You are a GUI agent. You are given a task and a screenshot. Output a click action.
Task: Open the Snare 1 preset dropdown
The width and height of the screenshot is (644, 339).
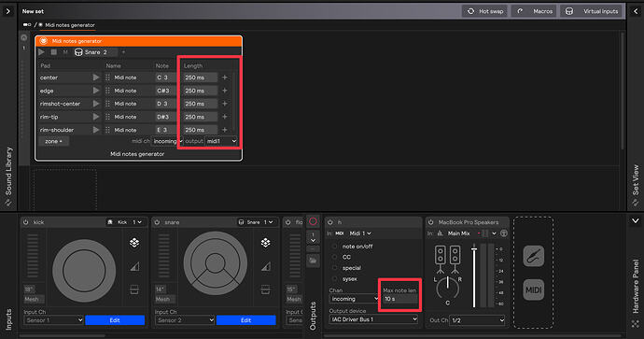[x=256, y=222]
